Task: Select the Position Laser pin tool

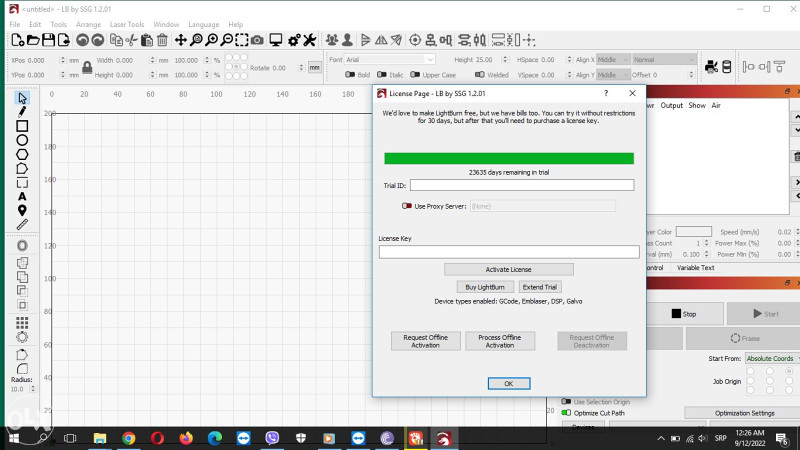Action: (22, 210)
